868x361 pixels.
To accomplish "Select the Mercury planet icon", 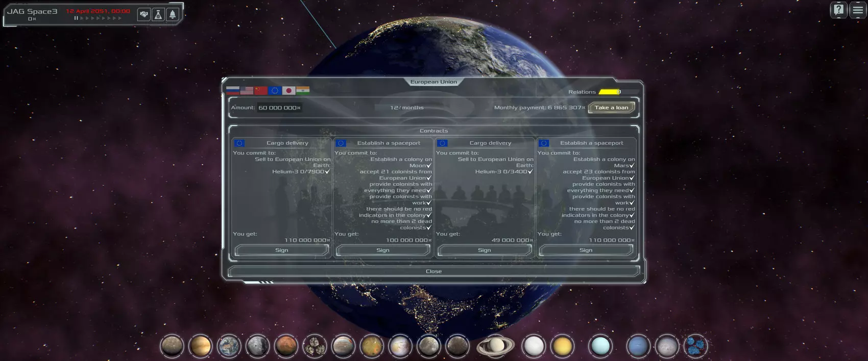I will click(x=172, y=346).
